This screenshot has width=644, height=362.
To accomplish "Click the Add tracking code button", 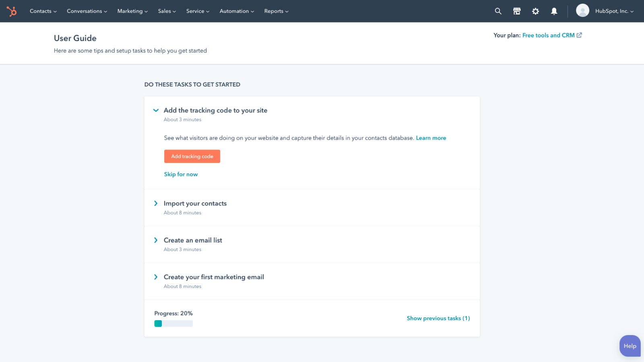I will click(x=192, y=156).
